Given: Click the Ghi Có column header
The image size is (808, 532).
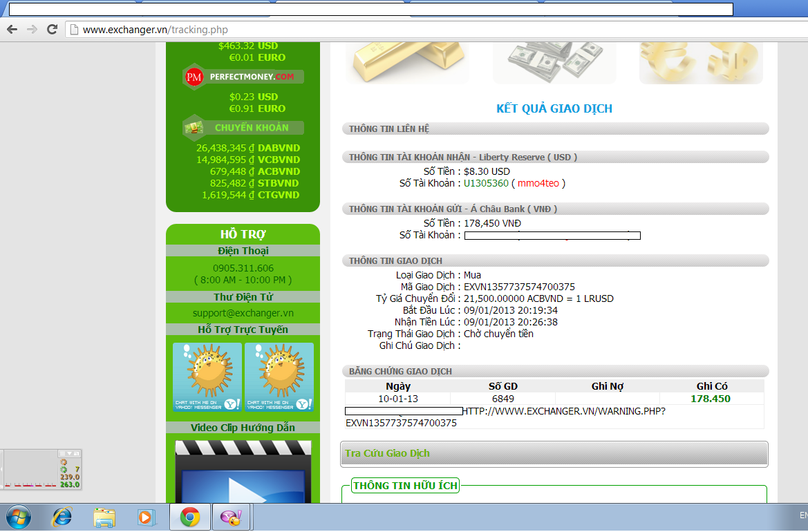Looking at the screenshot, I should coord(712,386).
